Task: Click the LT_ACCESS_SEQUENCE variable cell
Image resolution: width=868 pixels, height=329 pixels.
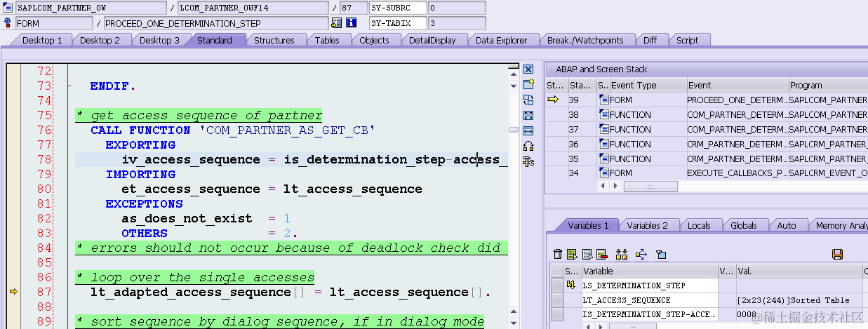Action: coord(650,300)
